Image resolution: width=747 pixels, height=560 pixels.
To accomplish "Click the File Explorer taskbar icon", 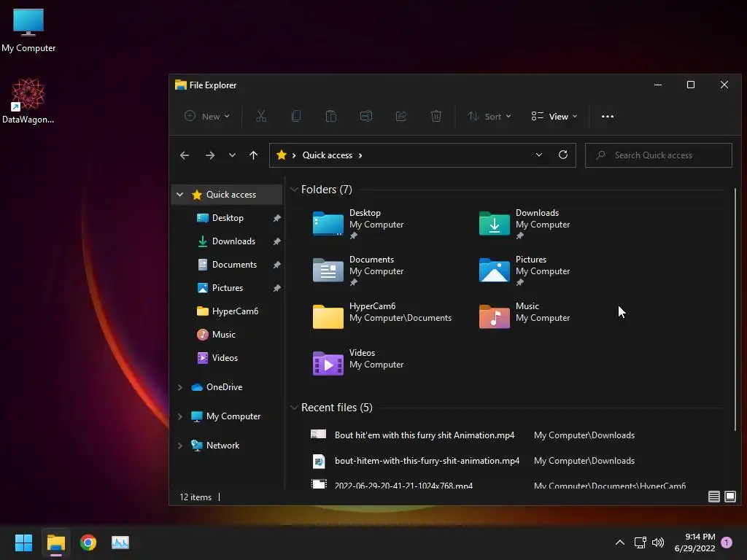I will tap(55, 542).
